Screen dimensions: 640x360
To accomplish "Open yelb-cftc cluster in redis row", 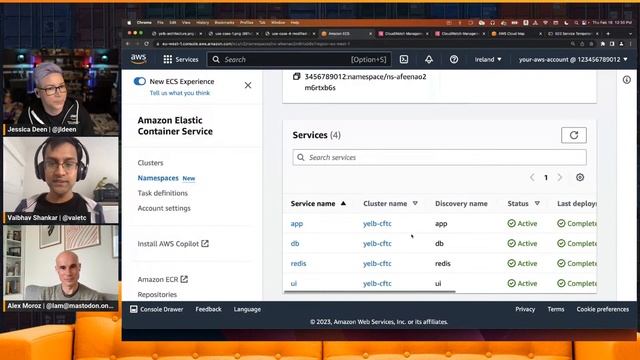I will [x=377, y=264].
